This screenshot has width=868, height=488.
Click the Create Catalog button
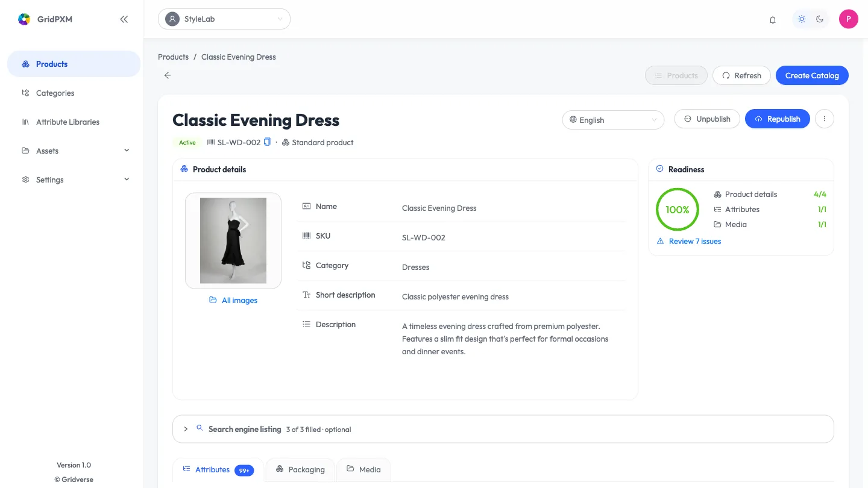pos(812,75)
